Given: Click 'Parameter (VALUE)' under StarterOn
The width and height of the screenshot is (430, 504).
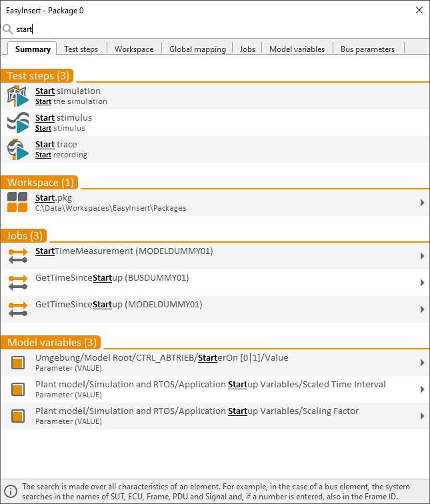Looking at the screenshot, I should (x=69, y=369).
